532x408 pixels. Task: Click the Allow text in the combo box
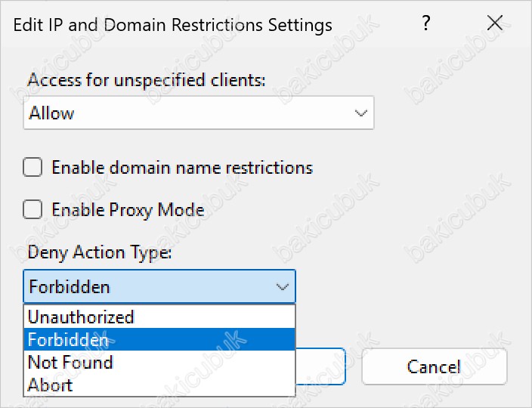pyautogui.click(x=51, y=113)
